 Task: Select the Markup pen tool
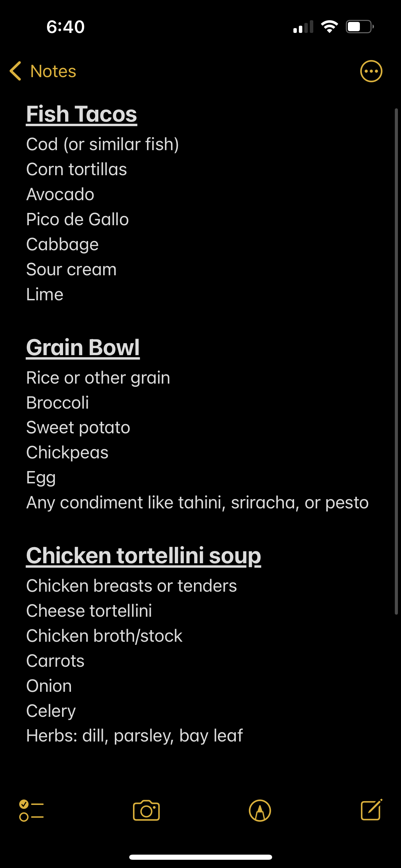260,810
